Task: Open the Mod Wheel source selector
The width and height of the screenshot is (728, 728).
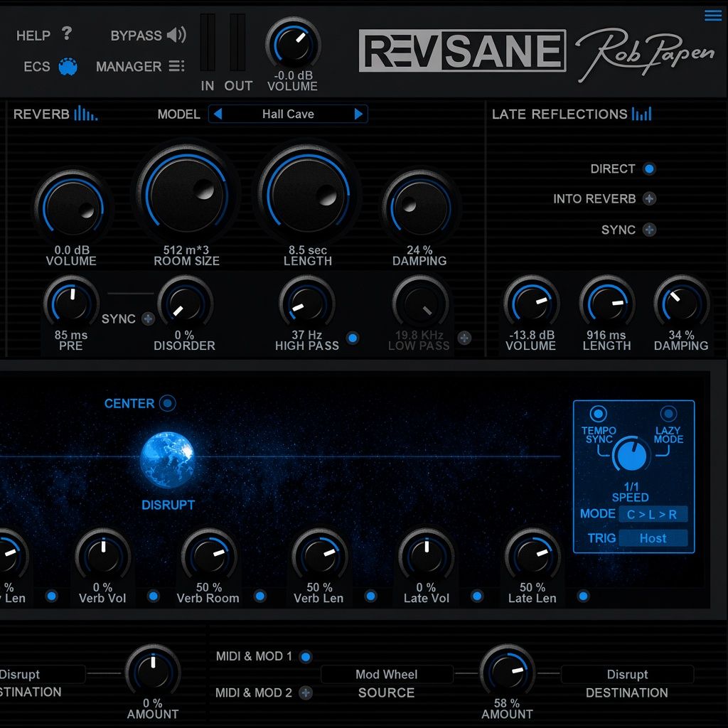Action: (x=386, y=674)
